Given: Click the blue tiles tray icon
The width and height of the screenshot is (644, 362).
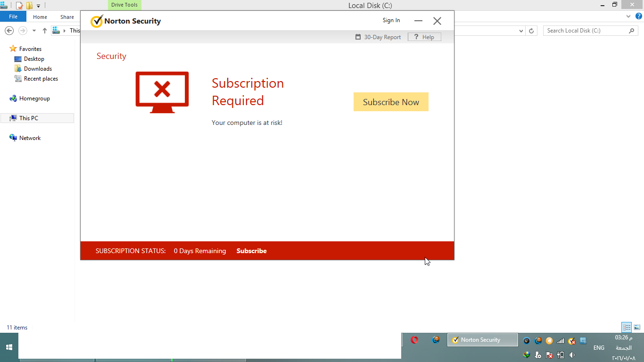Looking at the screenshot, I should tap(583, 341).
